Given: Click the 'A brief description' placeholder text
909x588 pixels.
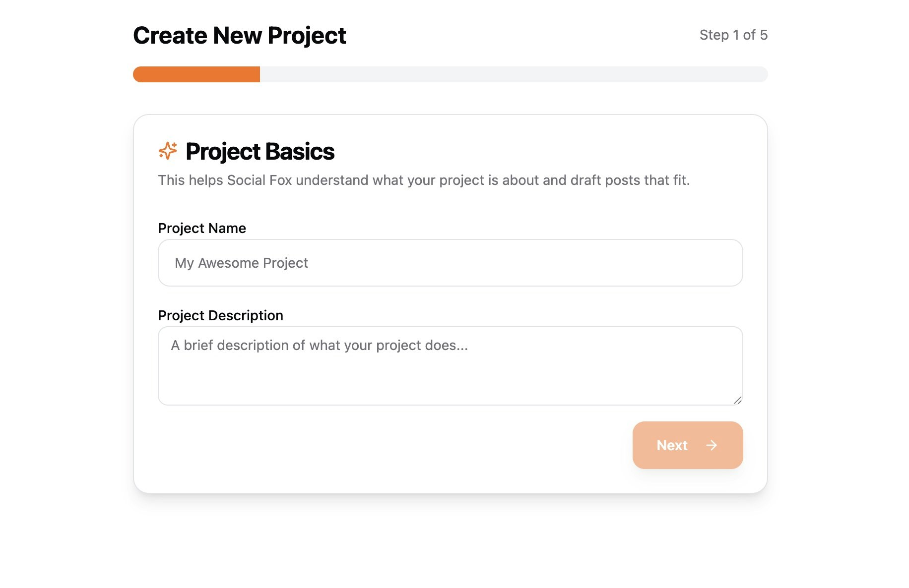Looking at the screenshot, I should point(320,345).
